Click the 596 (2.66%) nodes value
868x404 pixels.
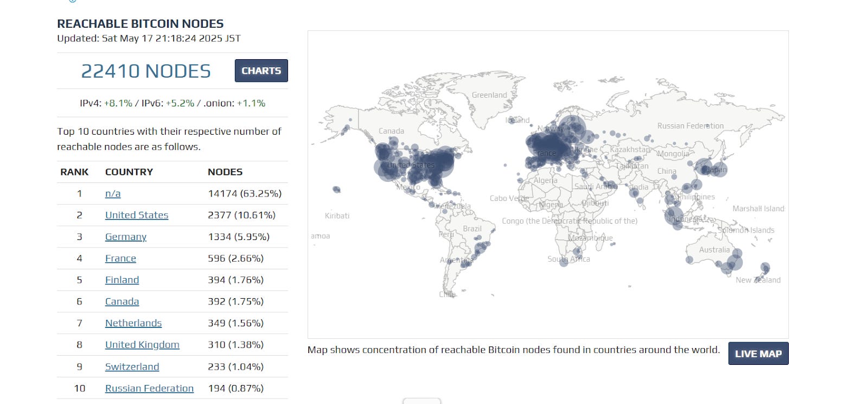235,258
